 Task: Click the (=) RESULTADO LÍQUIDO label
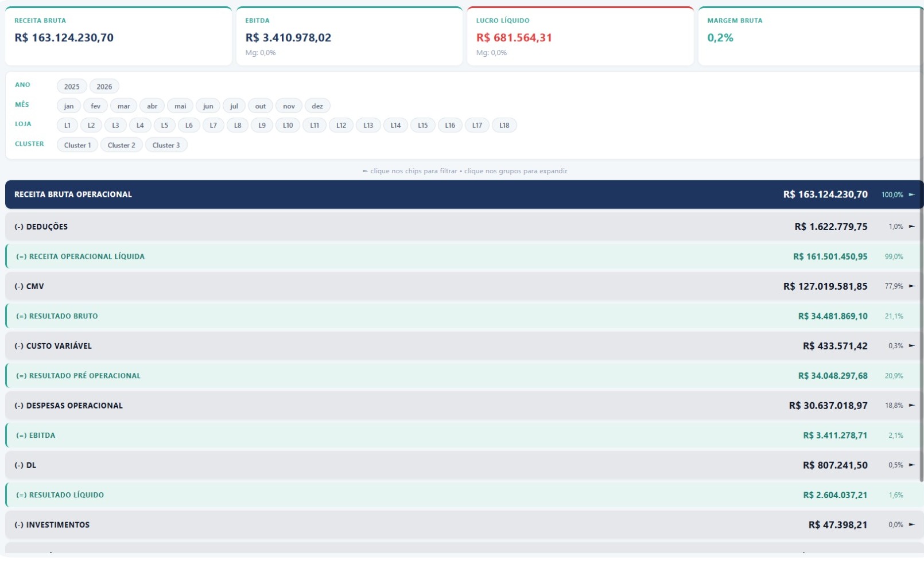[60, 495]
